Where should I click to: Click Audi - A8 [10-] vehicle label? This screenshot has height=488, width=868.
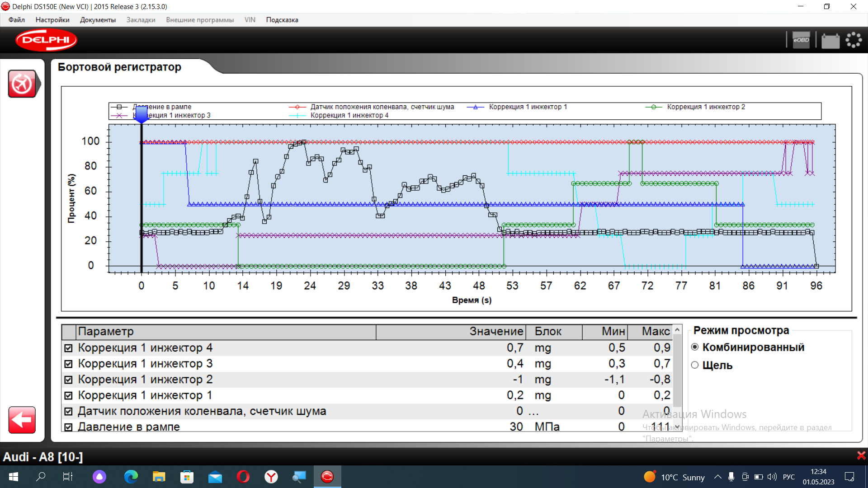click(43, 457)
